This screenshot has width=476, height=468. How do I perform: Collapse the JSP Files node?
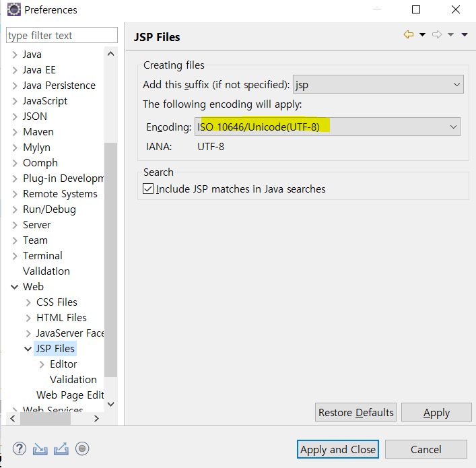(28, 349)
